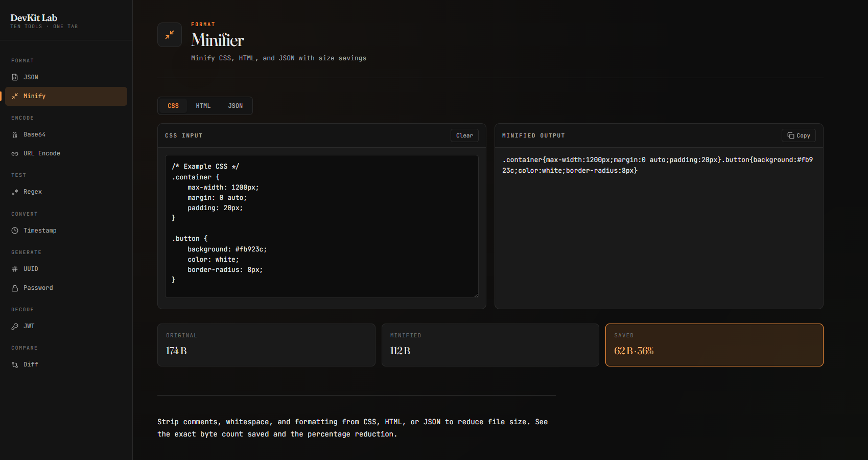Click the Minify arrows icon in sidebar
868x460 pixels.
[15, 96]
